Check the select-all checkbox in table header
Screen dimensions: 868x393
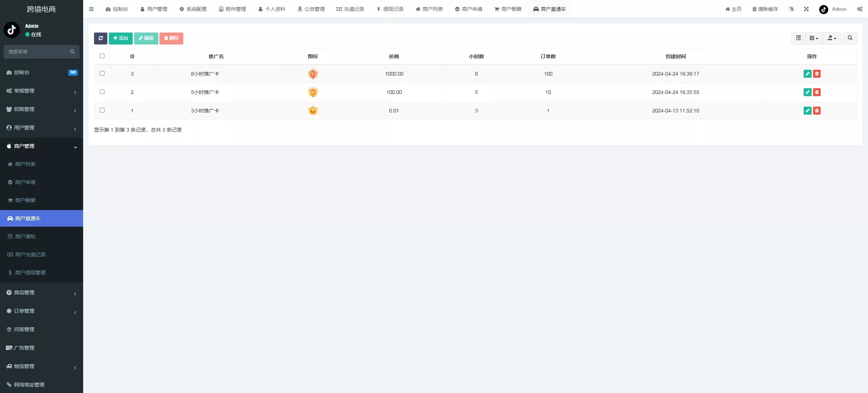point(102,56)
